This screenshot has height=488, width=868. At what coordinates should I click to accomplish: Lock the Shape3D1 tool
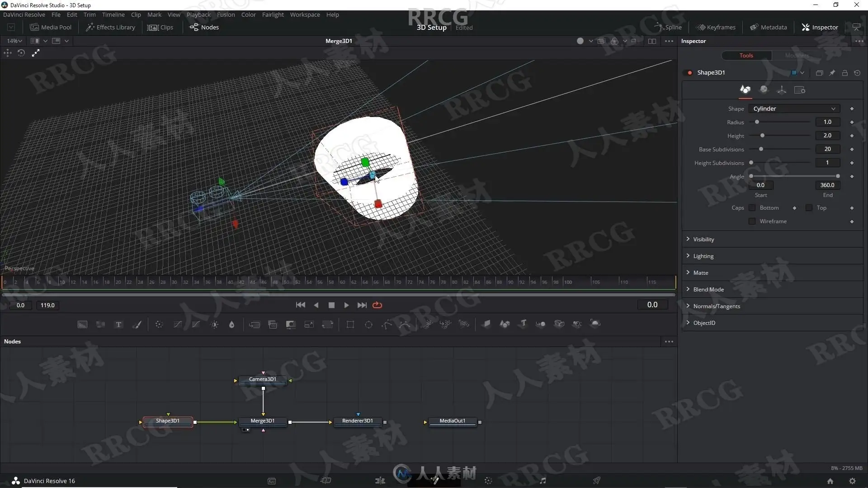tap(844, 73)
